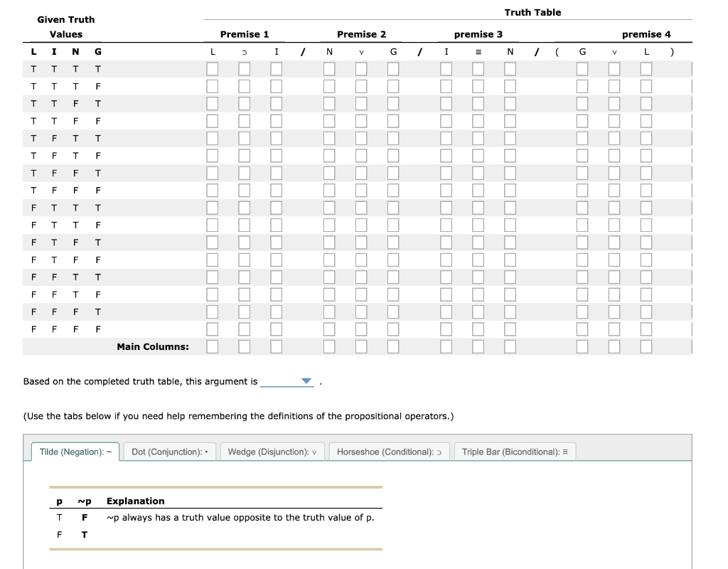Image resolution: width=728 pixels, height=569 pixels.
Task: Check the G box under premise 4 in the top row
Action: [x=582, y=68]
